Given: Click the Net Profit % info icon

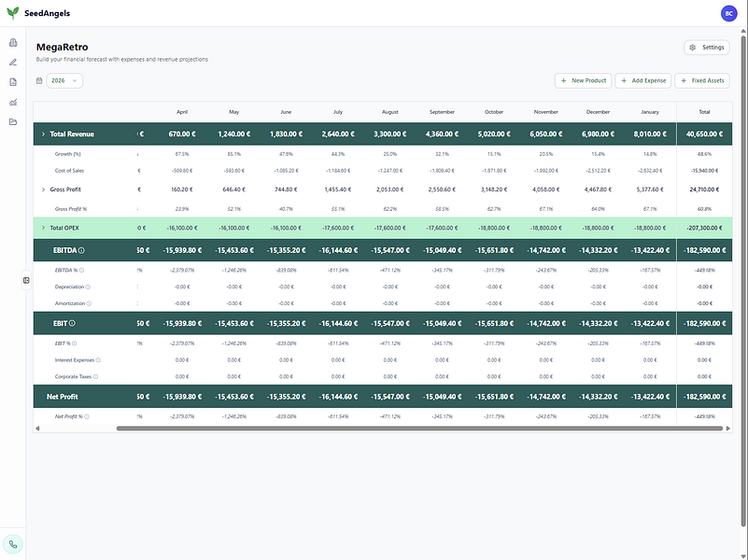Looking at the screenshot, I should 86,416.
